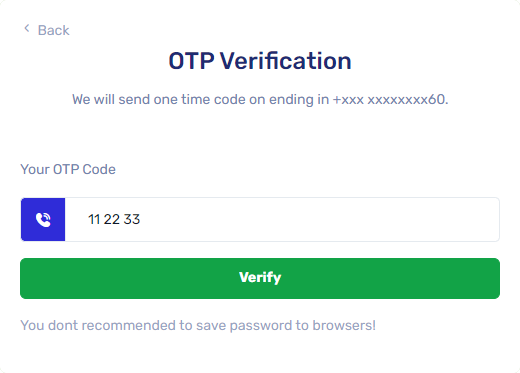
Task: Click the save password warning note
Action: [198, 325]
